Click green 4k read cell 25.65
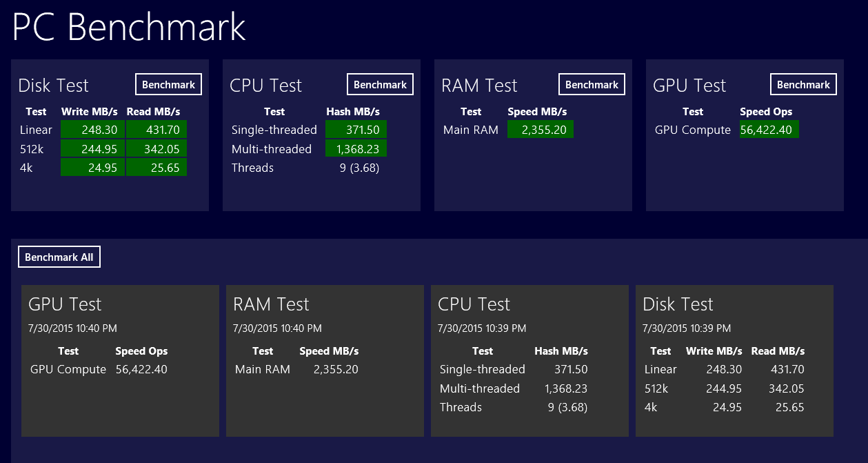 pos(157,168)
